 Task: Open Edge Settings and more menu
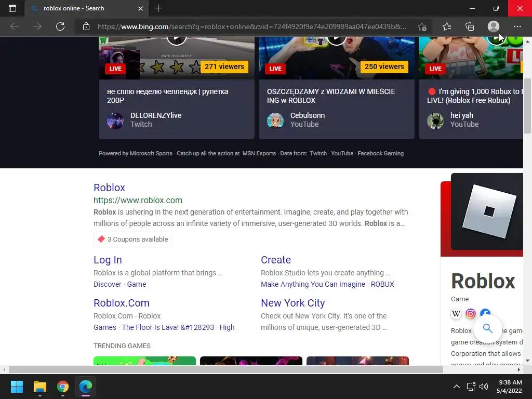(x=517, y=26)
